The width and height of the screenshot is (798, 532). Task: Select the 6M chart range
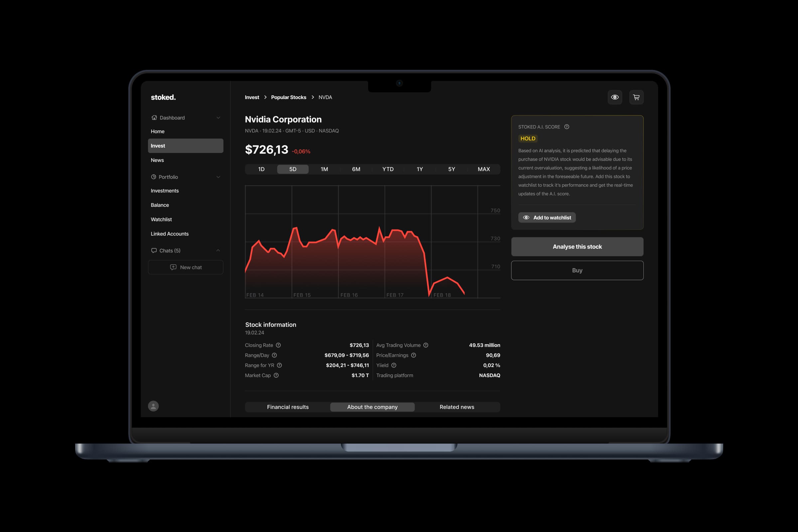coord(356,169)
